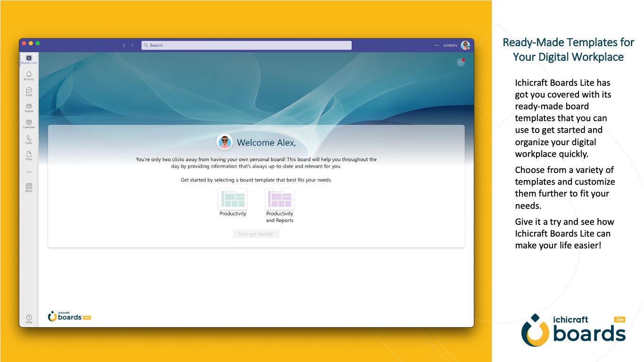
Task: Open the Calendar sidebar icon
Action: pos(29,124)
